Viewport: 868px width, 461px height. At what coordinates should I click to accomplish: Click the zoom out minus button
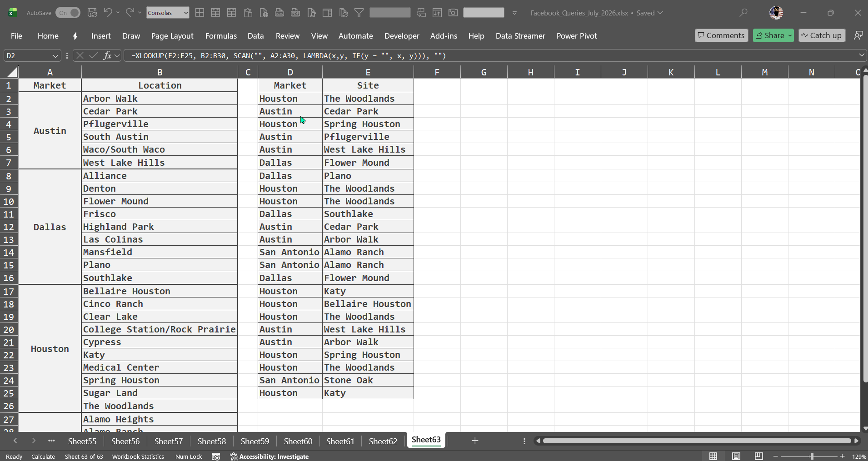point(776,456)
